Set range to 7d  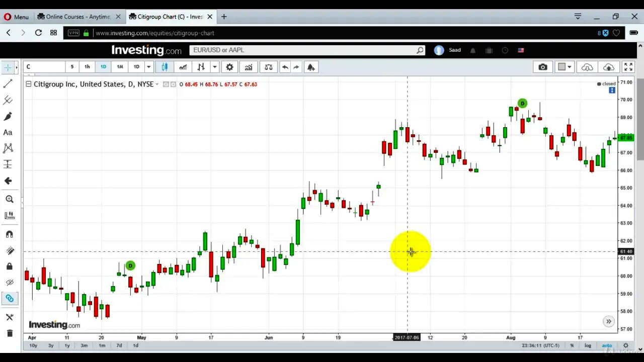pyautogui.click(x=119, y=345)
